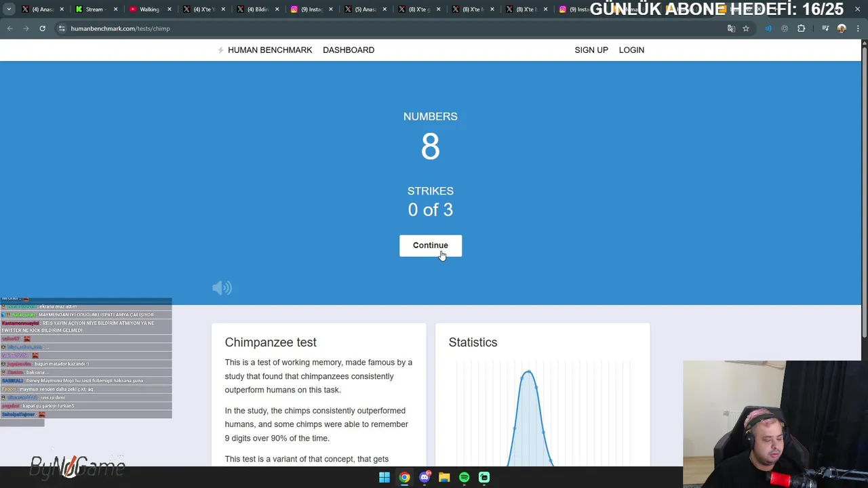
Task: Click the Human Benchmark lightning logo
Action: pos(220,50)
